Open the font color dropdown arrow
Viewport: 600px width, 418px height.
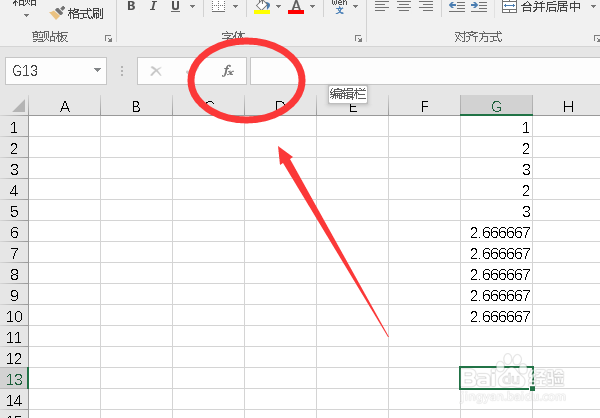[x=313, y=6]
